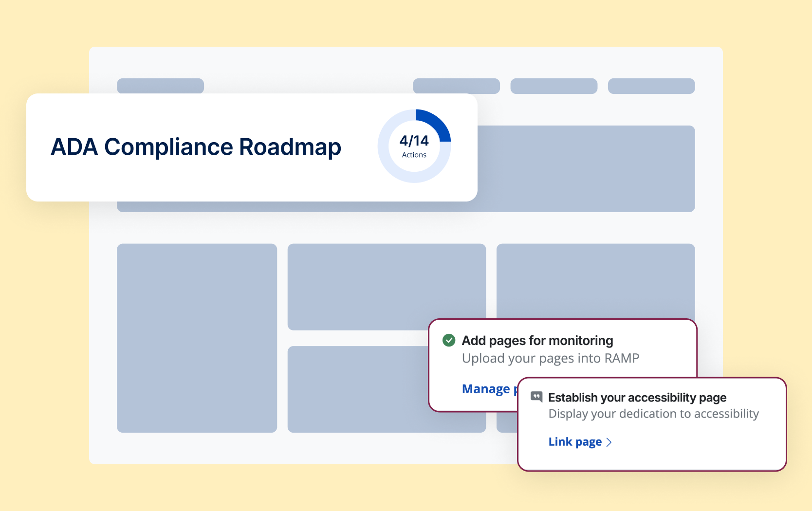Click Display your dedication to accessibility text
Screen dimensions: 812x511
[x=653, y=414]
